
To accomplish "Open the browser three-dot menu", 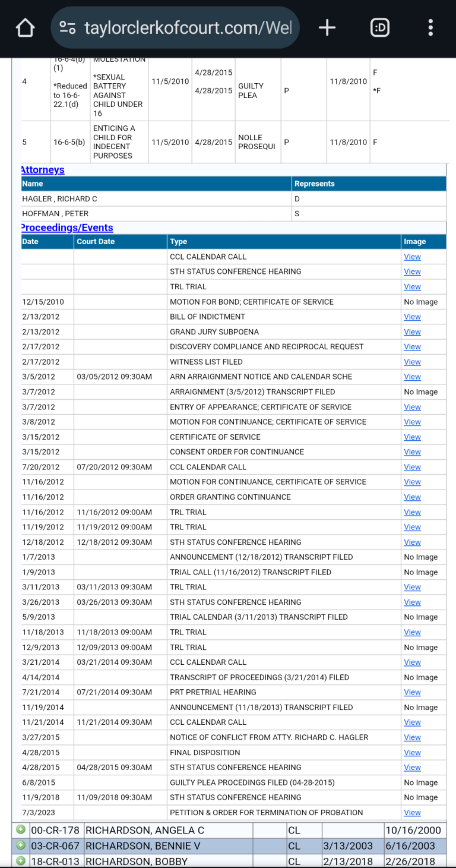I will [430, 28].
